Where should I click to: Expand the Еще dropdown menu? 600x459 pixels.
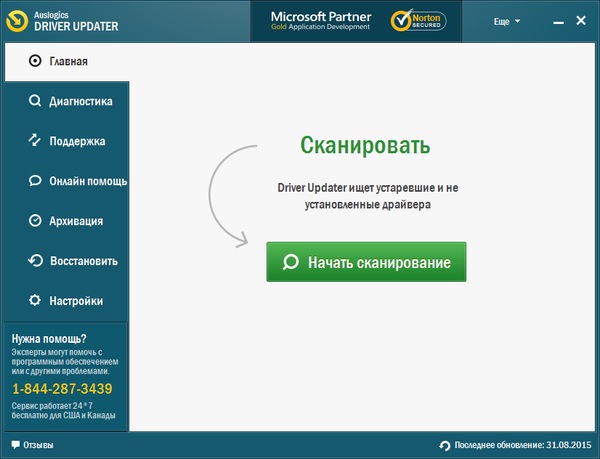click(x=507, y=21)
